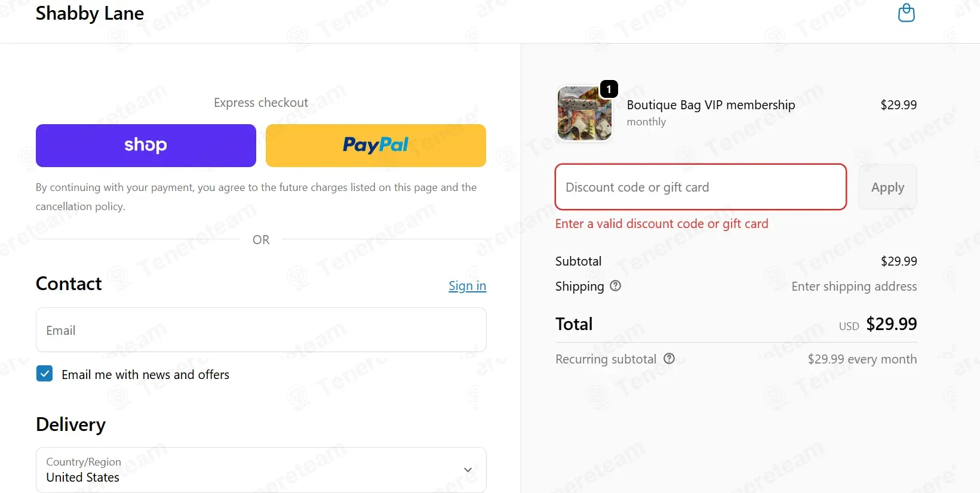Pay with Shop express checkout button

click(x=146, y=146)
